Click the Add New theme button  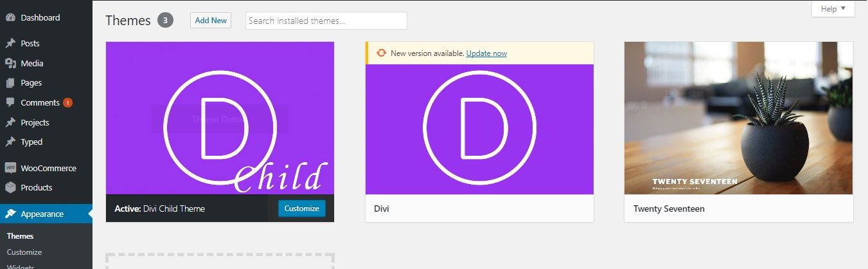point(211,21)
